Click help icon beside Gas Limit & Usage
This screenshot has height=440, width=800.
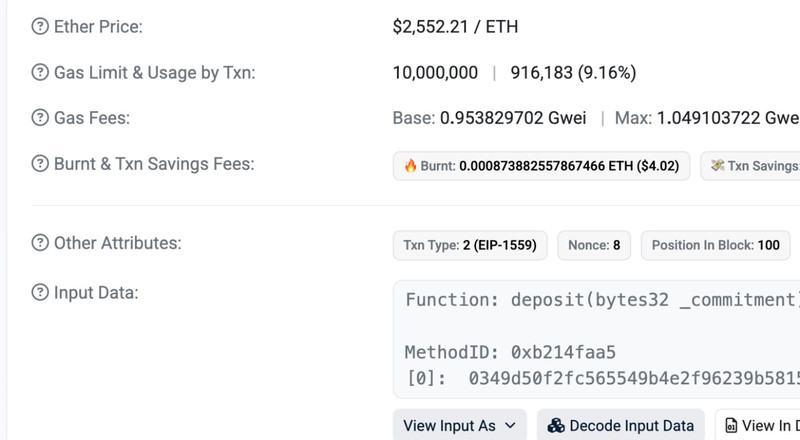click(x=40, y=73)
